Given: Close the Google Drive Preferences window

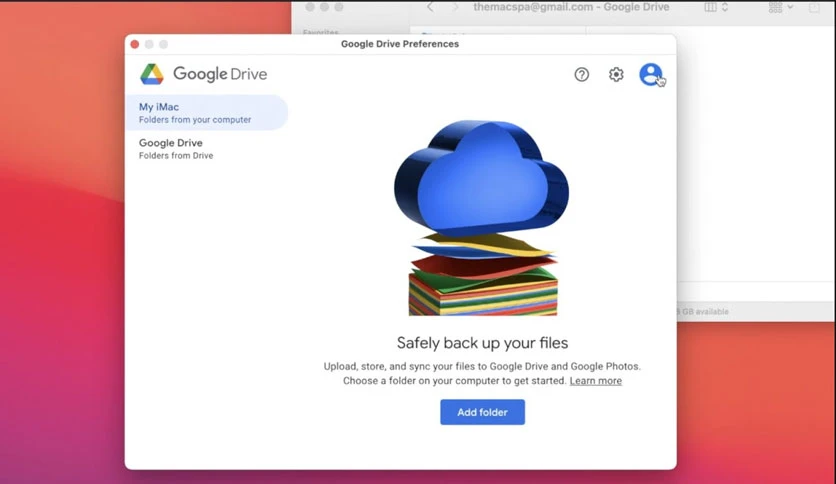Looking at the screenshot, I should pyautogui.click(x=135, y=44).
